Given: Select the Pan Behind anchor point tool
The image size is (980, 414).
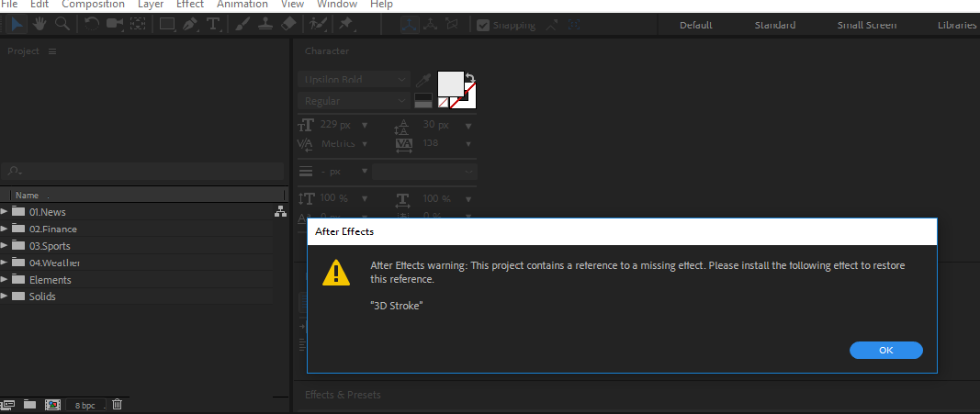Looking at the screenshot, I should pyautogui.click(x=138, y=25).
